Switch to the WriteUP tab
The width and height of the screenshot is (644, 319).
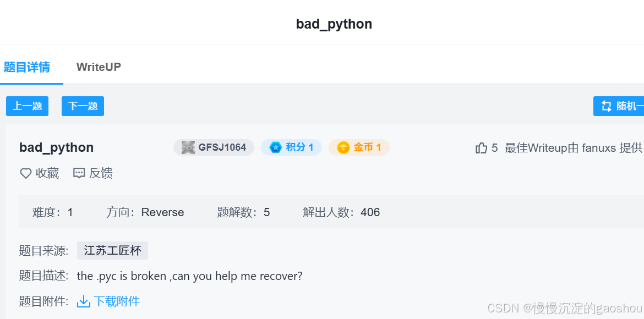[x=99, y=67]
